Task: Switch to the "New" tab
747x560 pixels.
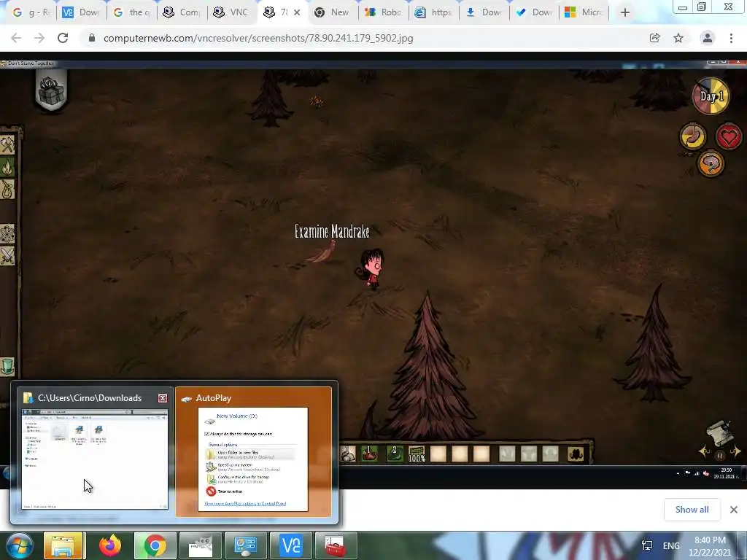Action: 333,12
